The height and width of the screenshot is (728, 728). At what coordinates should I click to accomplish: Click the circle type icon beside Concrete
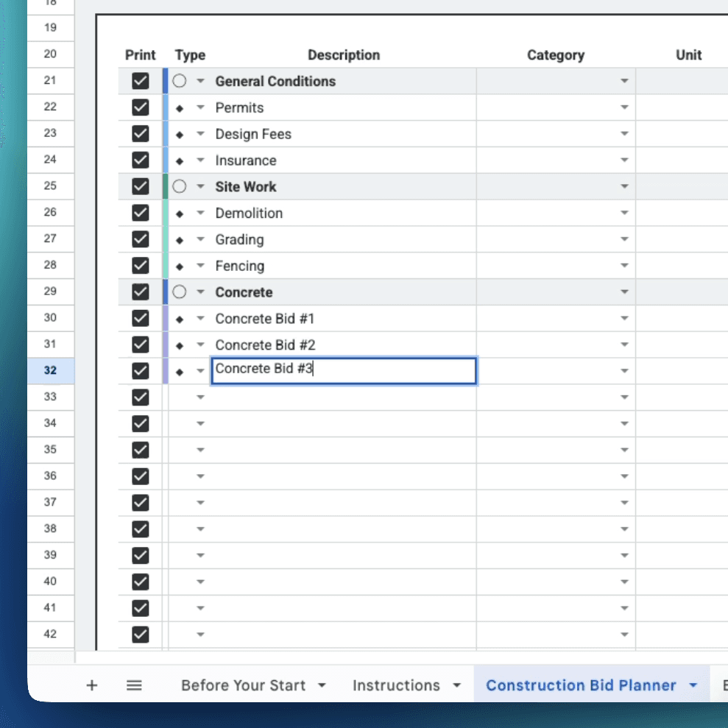179,292
